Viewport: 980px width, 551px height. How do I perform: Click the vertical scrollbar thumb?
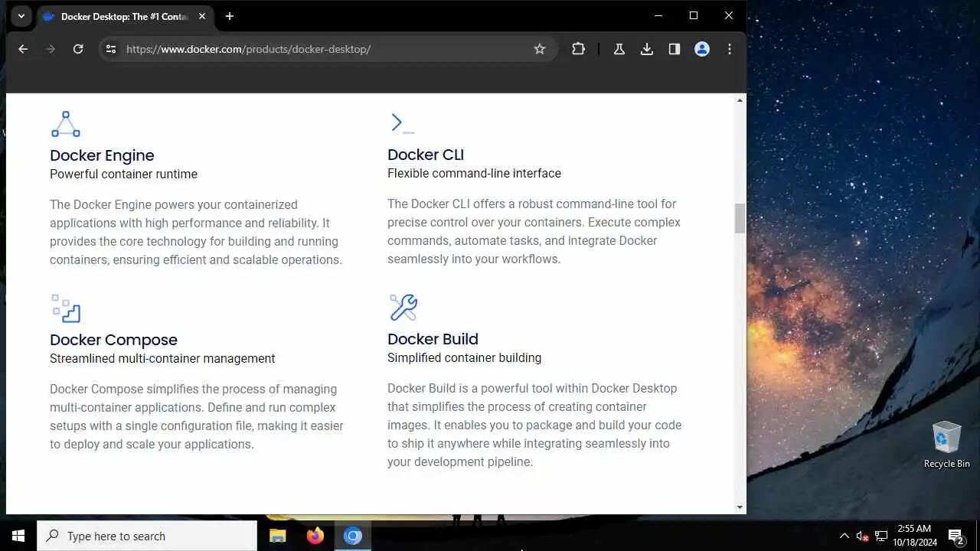pos(740,219)
